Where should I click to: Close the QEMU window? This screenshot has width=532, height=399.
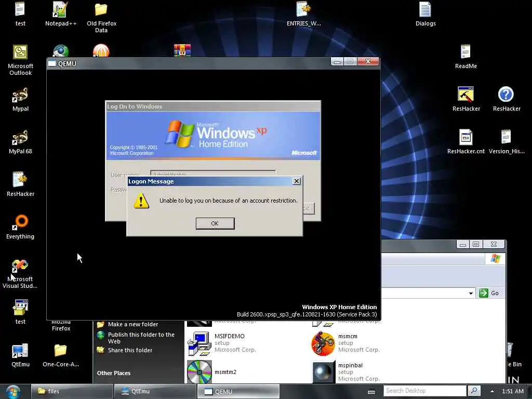(x=368, y=61)
